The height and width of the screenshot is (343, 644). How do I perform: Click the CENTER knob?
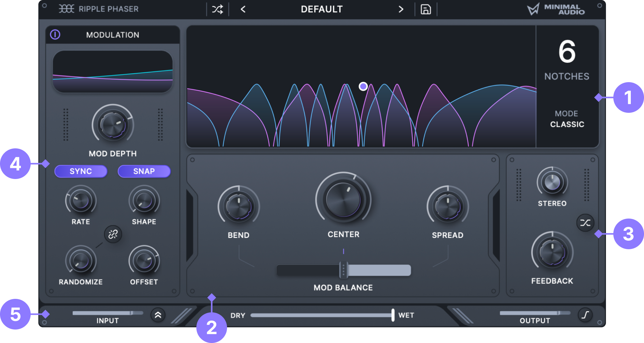pos(343,200)
